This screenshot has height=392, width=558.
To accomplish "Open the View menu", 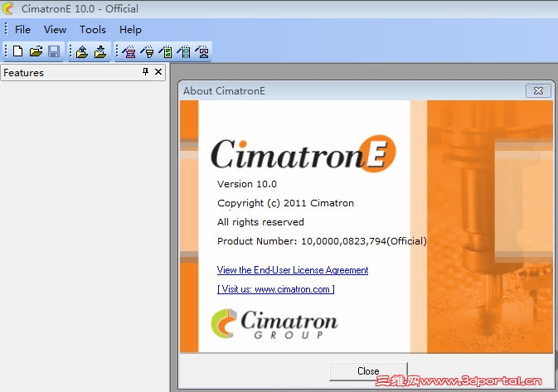I will 56,30.
